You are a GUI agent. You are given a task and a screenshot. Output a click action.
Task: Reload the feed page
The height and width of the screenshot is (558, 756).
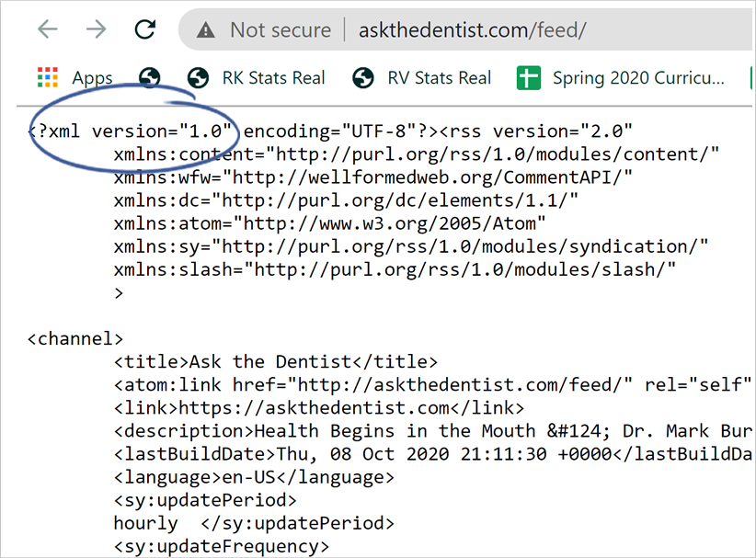coord(144,29)
